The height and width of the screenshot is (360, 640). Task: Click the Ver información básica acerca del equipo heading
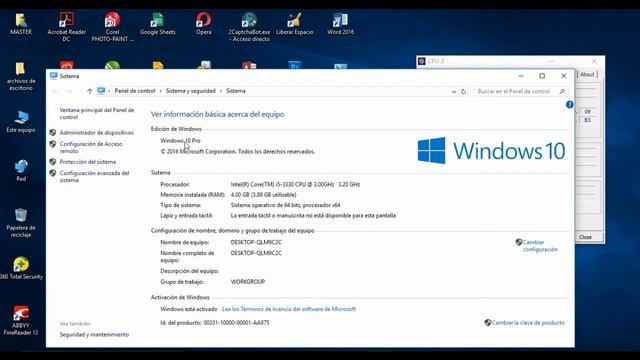(x=218, y=114)
